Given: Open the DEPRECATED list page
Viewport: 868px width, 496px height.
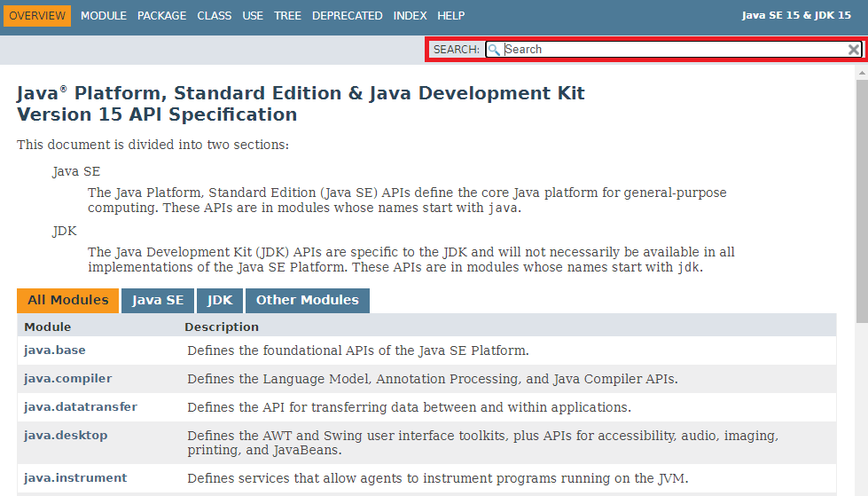Looking at the screenshot, I should [347, 15].
